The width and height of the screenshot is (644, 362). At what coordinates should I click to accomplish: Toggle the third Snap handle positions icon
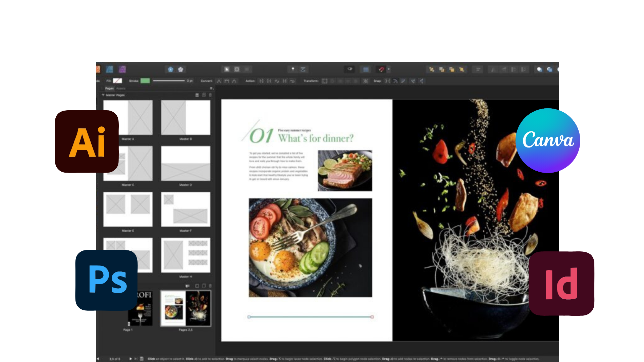[x=403, y=81]
